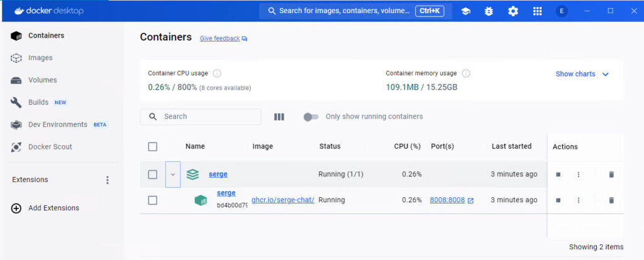Expand Show charts dropdown
The image size is (644, 260).
click(582, 74)
